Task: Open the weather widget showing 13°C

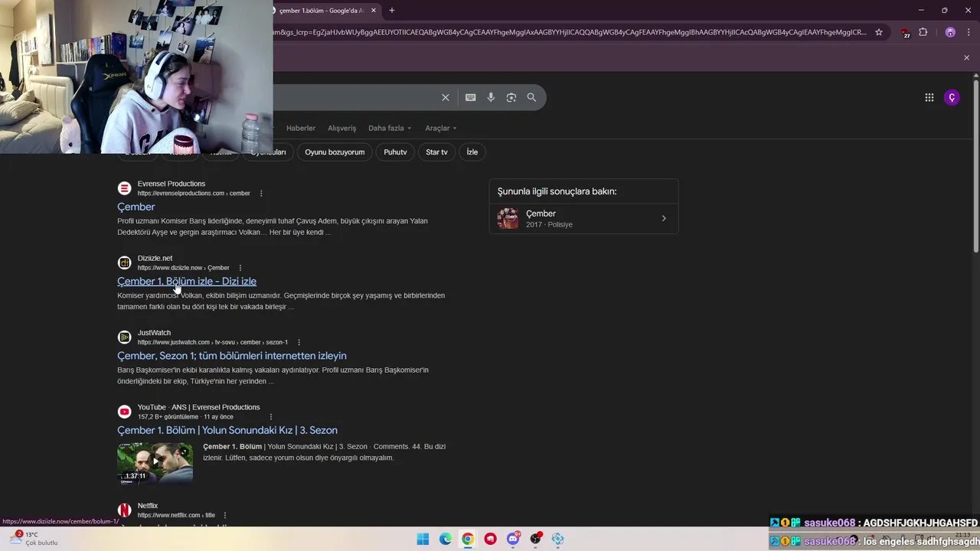Action: 34,539
